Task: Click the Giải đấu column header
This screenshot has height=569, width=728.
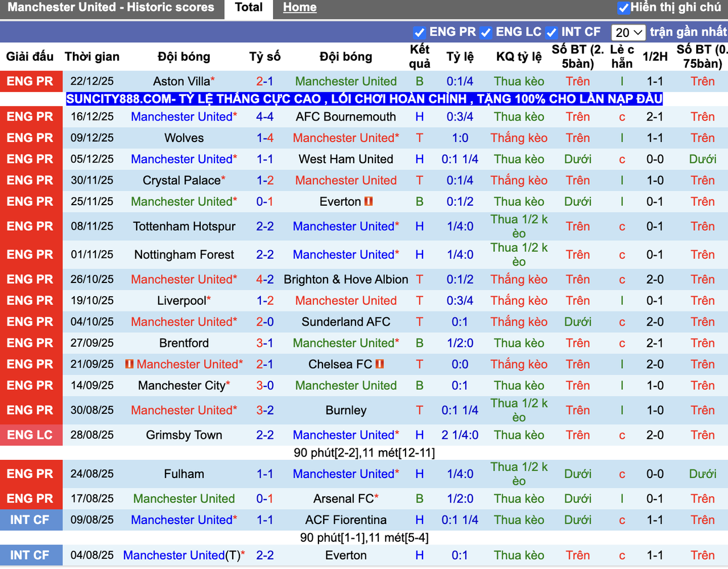Action: pos(30,57)
